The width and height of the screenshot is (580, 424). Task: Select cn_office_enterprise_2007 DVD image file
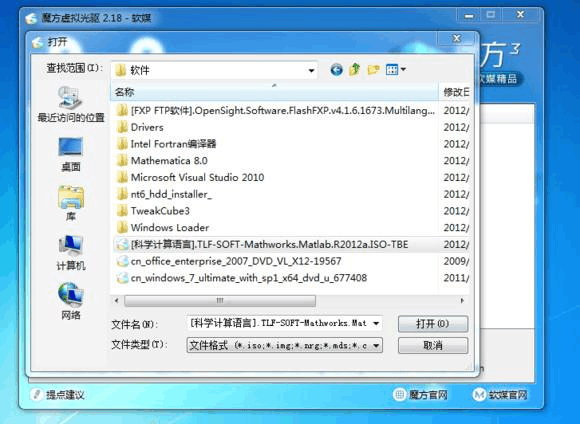point(229,261)
